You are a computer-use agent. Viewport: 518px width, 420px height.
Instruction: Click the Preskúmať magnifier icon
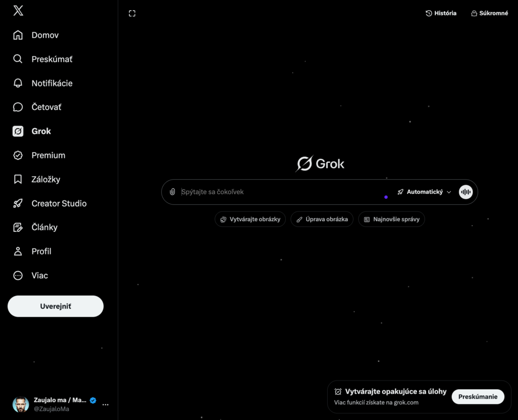coord(18,59)
